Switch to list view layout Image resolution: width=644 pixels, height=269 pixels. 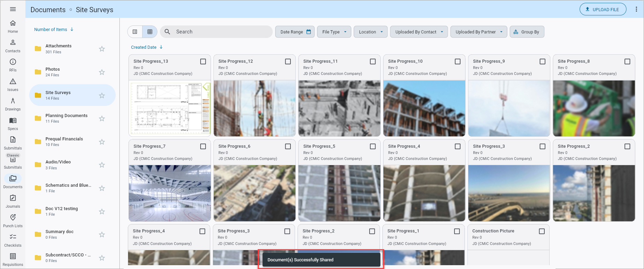point(135,32)
